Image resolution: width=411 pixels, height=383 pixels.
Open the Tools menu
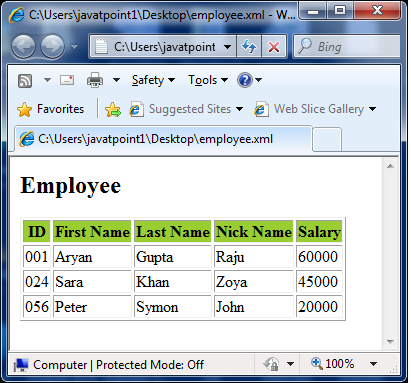tap(208, 80)
